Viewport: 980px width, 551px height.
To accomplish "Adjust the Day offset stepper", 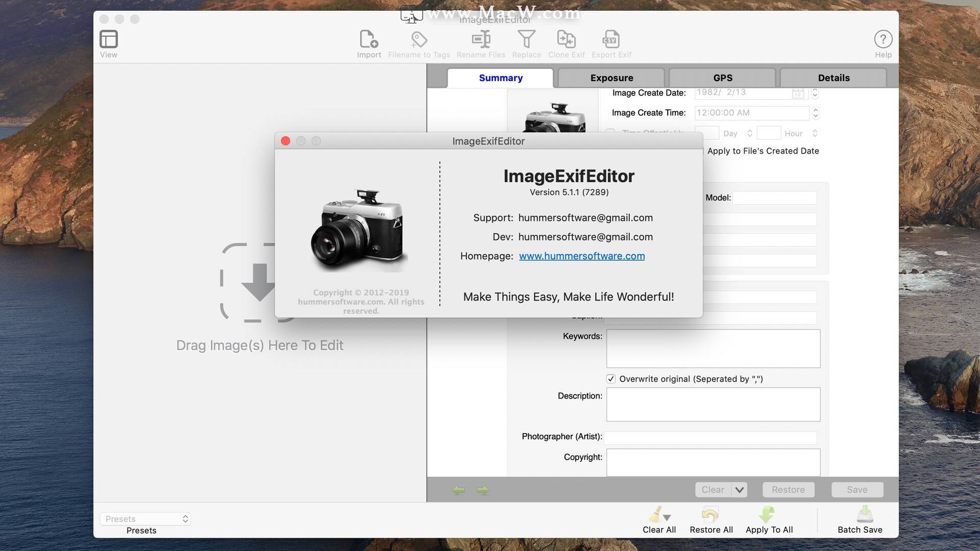I will click(750, 133).
